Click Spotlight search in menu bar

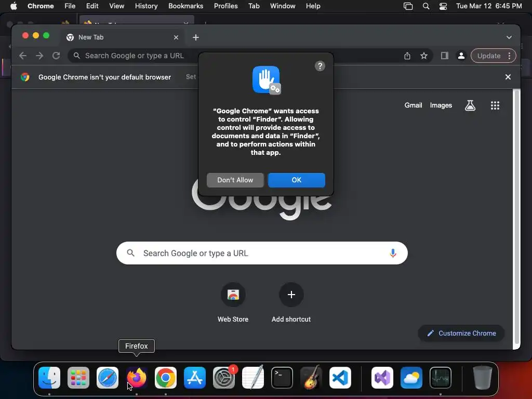pyautogui.click(x=426, y=6)
